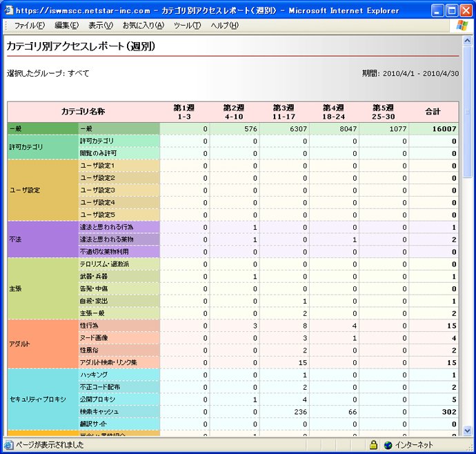Select the アダルト検索・リンク集 row label
The image size is (476, 454).
click(119, 363)
